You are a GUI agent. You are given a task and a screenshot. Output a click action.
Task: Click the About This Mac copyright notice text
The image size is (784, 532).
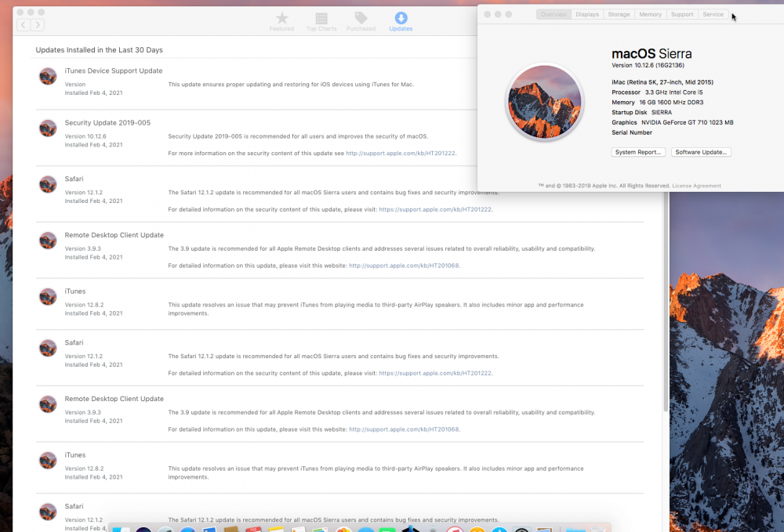[604, 186]
